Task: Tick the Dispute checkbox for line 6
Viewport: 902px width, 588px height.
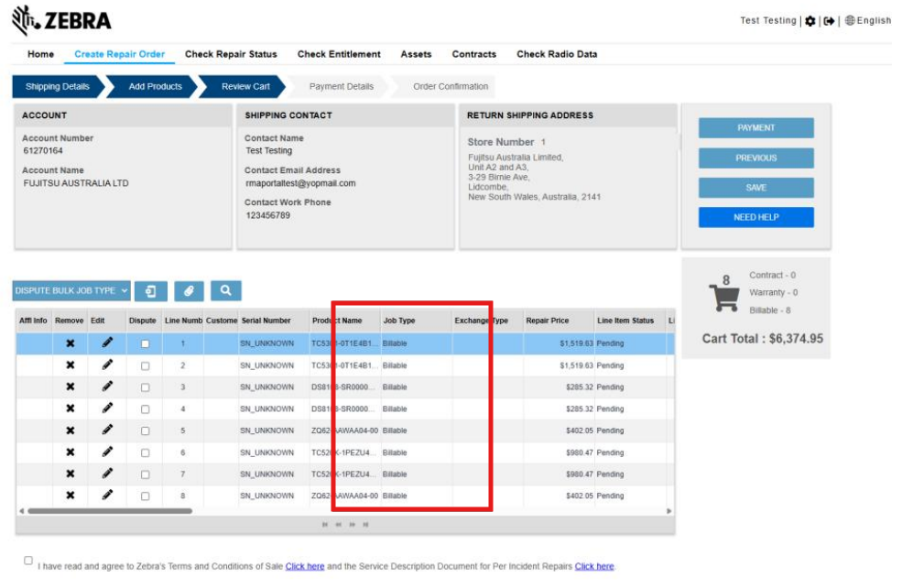Action: click(145, 452)
